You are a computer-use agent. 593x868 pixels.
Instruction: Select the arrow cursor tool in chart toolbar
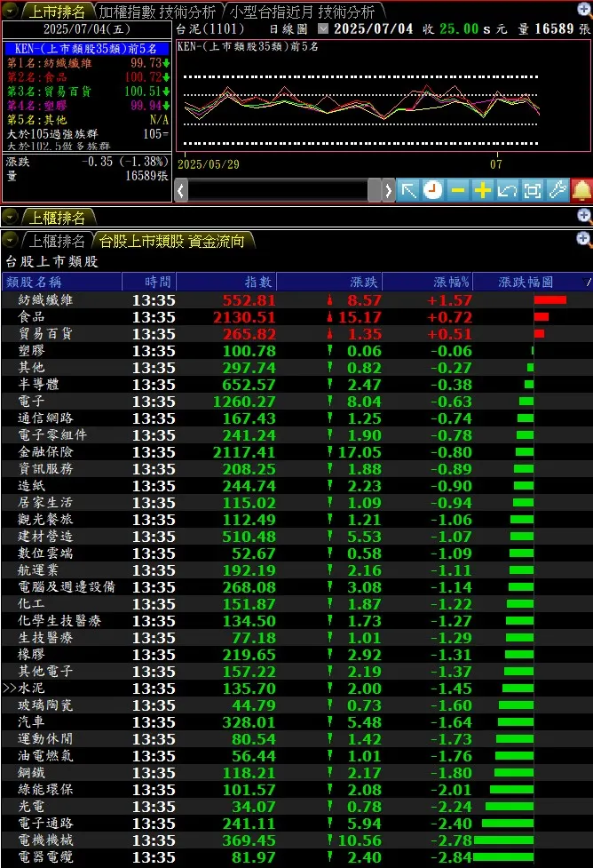(x=408, y=190)
